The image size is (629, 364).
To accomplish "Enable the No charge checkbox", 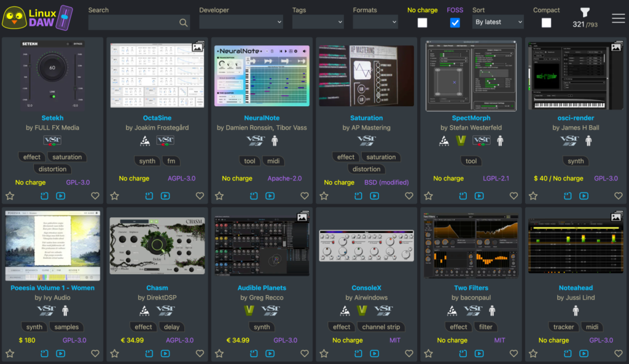I will click(x=423, y=23).
